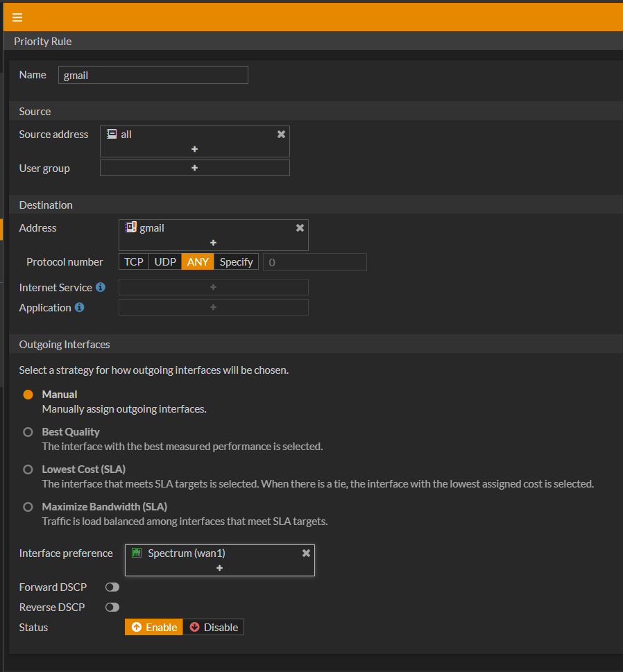The width and height of the screenshot is (623, 672).
Task: Click the Internet Service info icon
Action: (101, 287)
